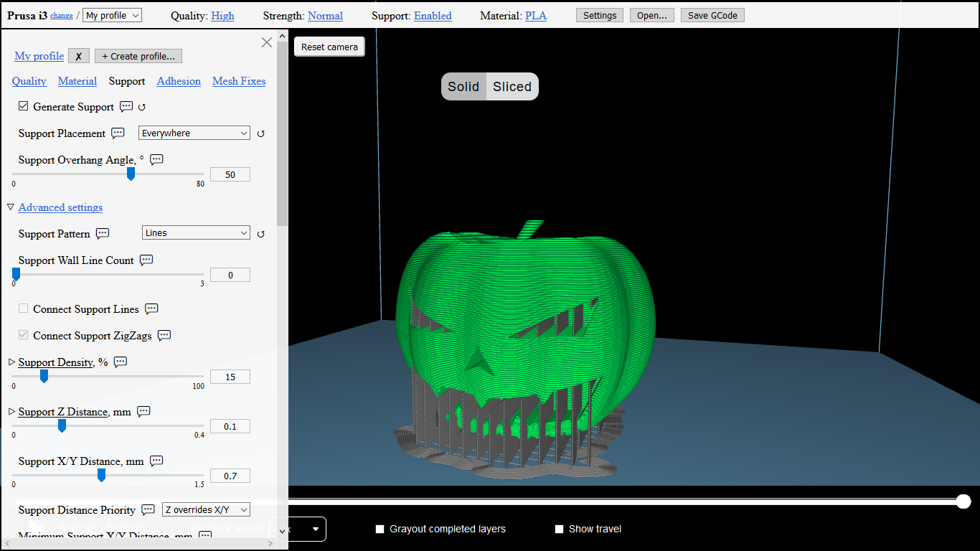Switch the view to Sliced

[x=512, y=87]
